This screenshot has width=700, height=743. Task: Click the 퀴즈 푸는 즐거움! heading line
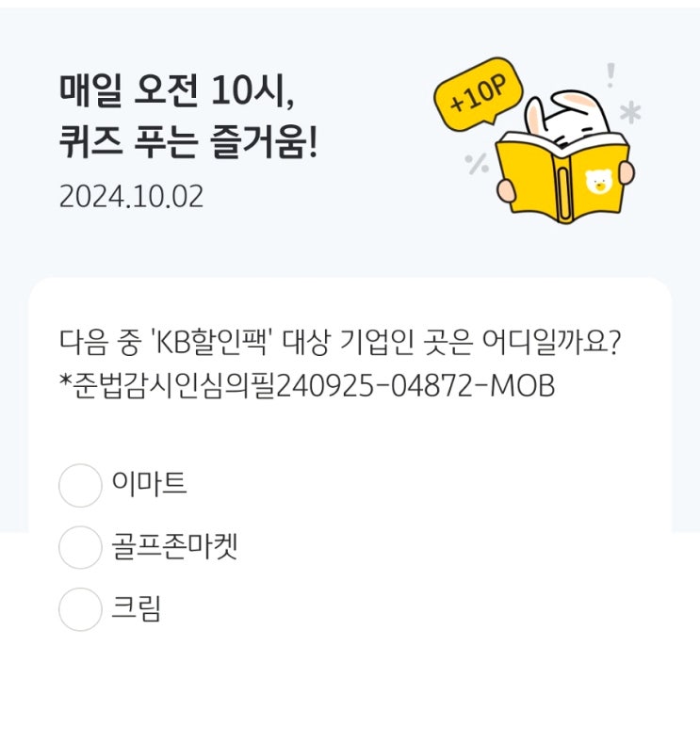188,142
